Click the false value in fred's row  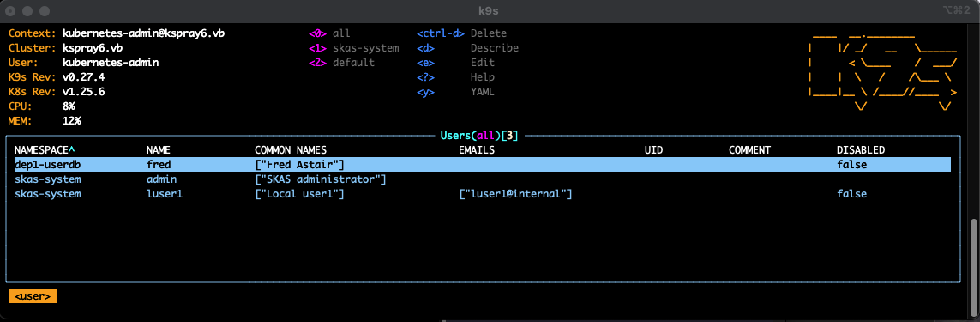click(852, 165)
